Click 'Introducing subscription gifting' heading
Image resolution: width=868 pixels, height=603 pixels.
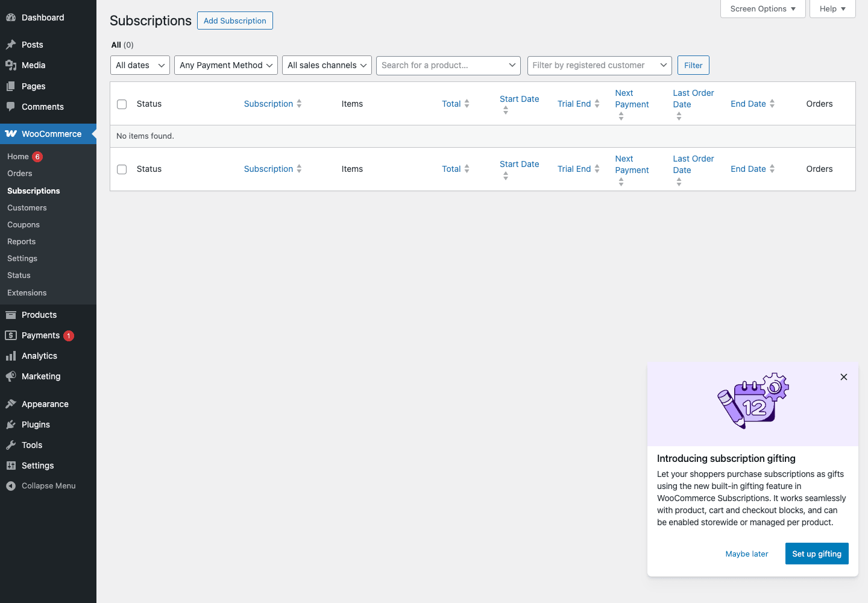tap(726, 458)
